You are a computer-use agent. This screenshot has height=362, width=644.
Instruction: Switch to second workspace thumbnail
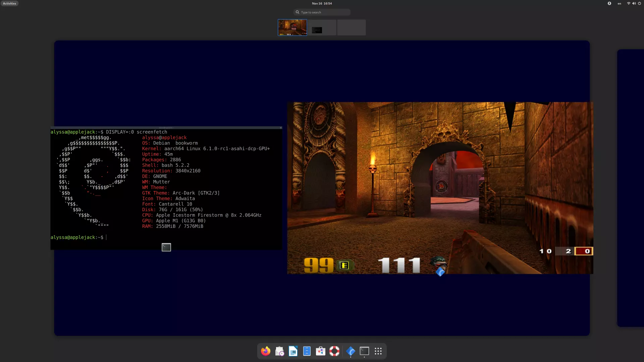(x=322, y=27)
